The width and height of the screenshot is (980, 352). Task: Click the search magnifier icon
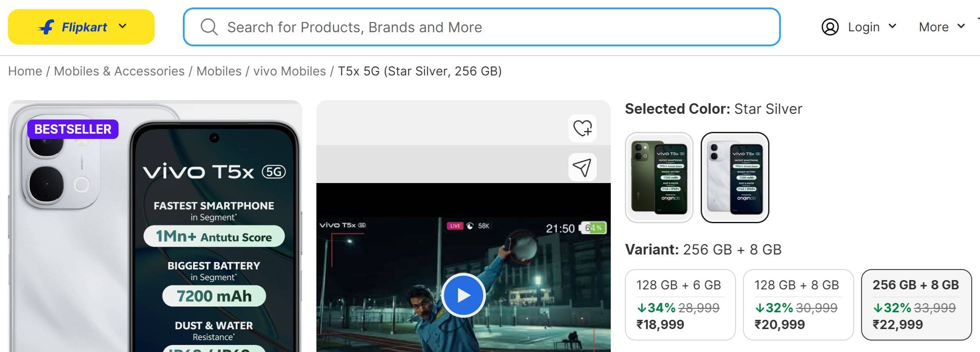[x=209, y=27]
